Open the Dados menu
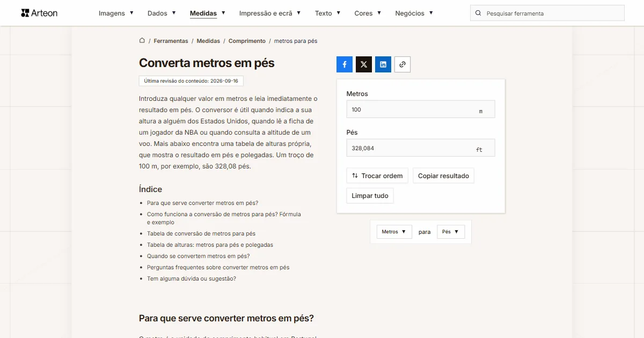 pos(162,13)
